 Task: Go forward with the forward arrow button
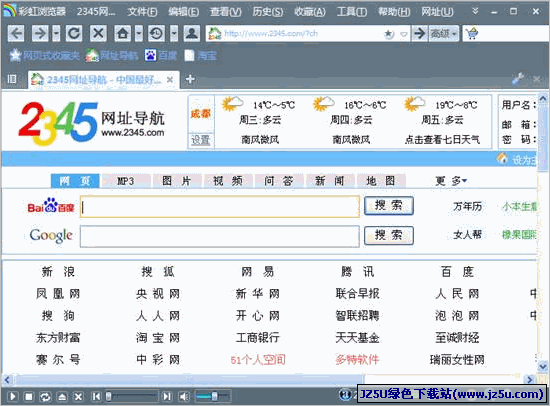click(x=40, y=34)
